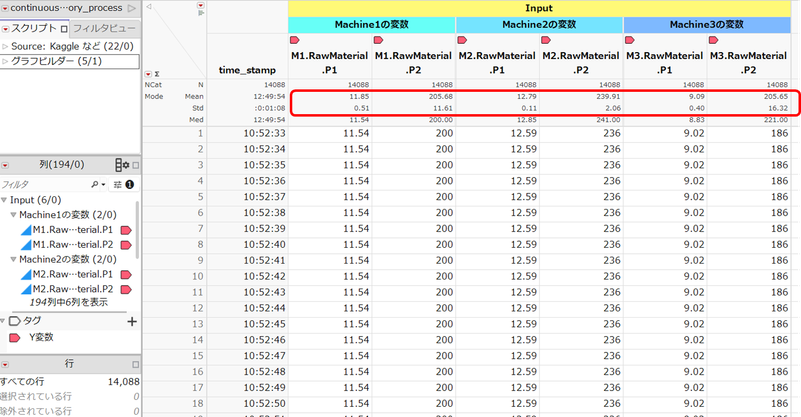Screen dimensions: 801x417
Task: Open the table corner top red triangle menu
Action: point(201,5)
